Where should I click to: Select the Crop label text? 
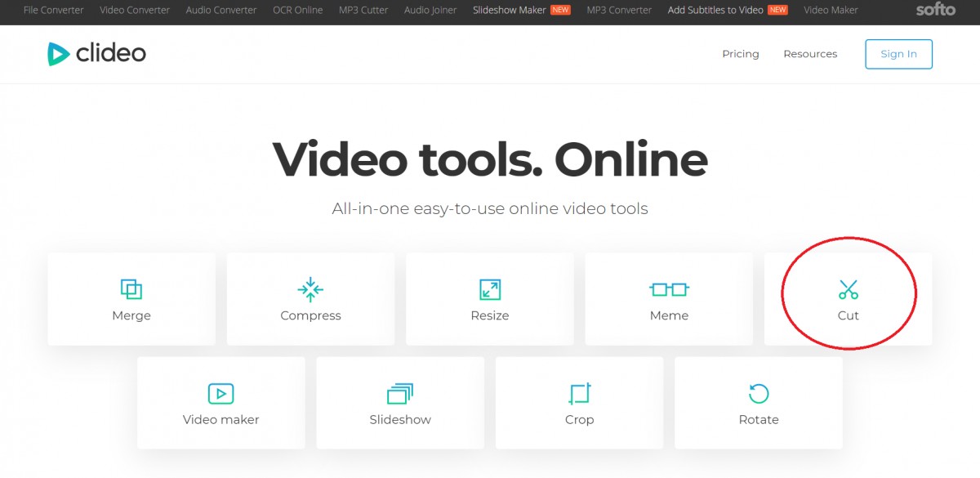[579, 420]
